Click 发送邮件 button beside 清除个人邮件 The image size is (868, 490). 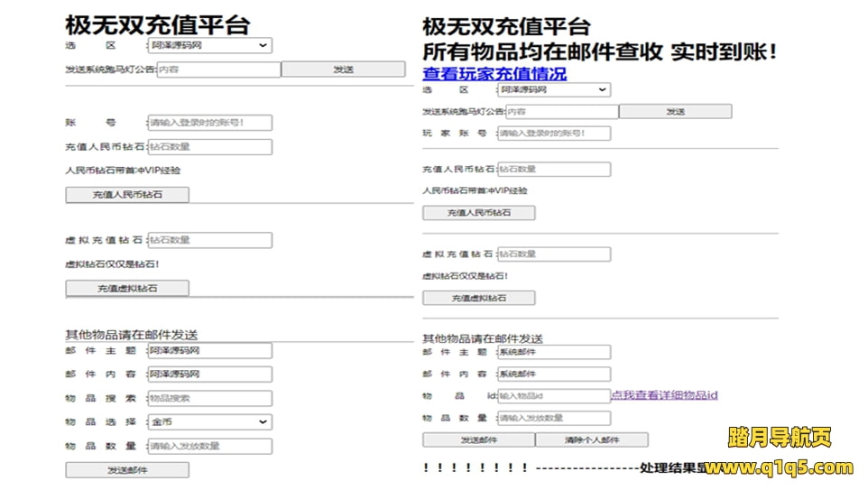click(x=478, y=440)
